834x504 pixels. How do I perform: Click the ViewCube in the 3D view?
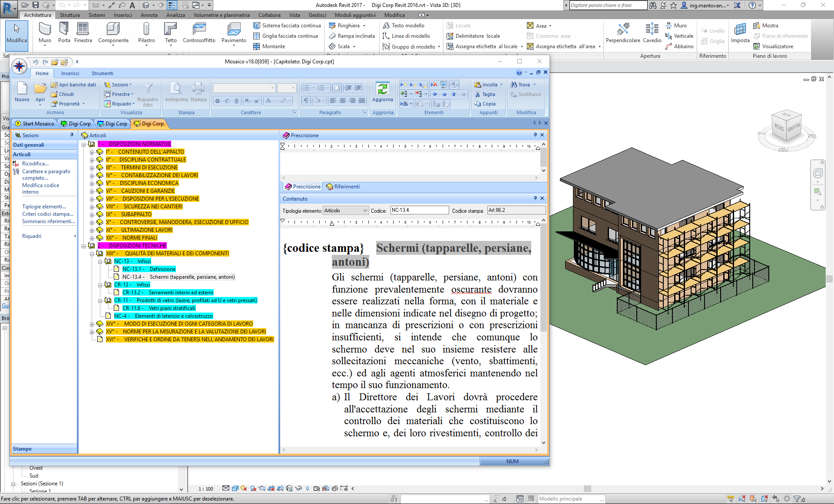tap(786, 127)
